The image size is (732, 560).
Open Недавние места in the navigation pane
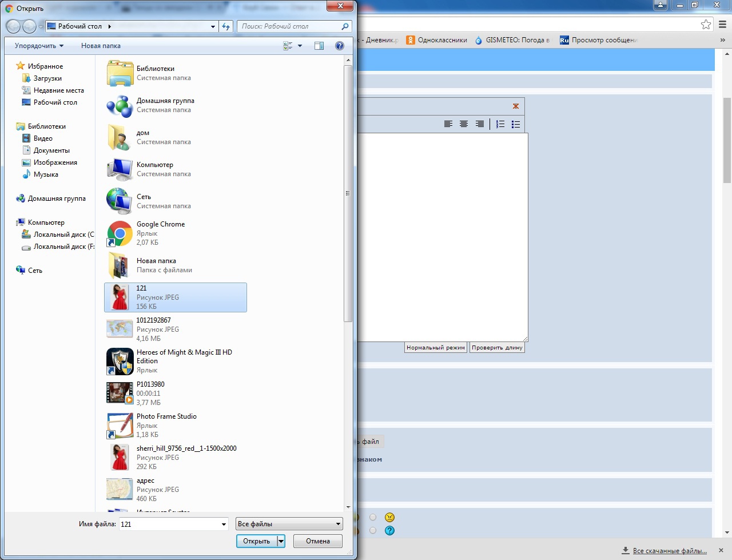click(x=58, y=90)
